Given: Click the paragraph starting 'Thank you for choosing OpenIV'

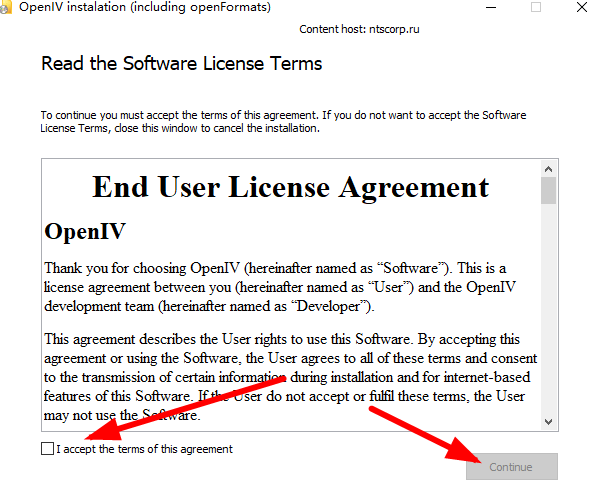Looking at the screenshot, I should coord(280,287).
